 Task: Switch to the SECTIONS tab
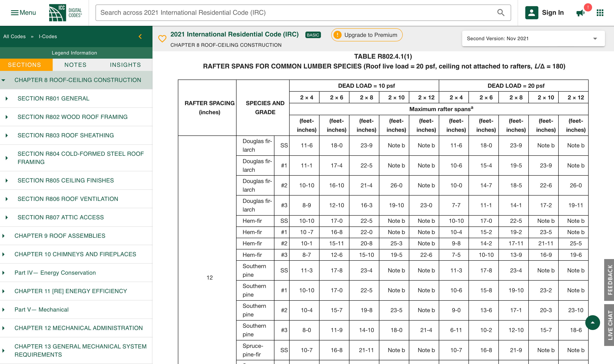point(26,65)
